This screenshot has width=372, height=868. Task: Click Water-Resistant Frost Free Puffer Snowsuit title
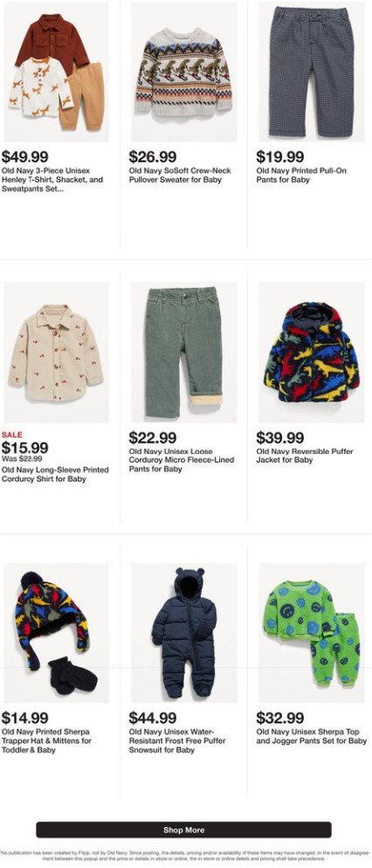click(177, 741)
